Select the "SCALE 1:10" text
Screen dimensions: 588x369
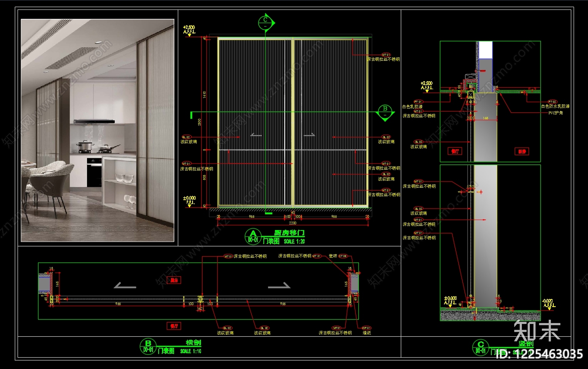click(191, 351)
